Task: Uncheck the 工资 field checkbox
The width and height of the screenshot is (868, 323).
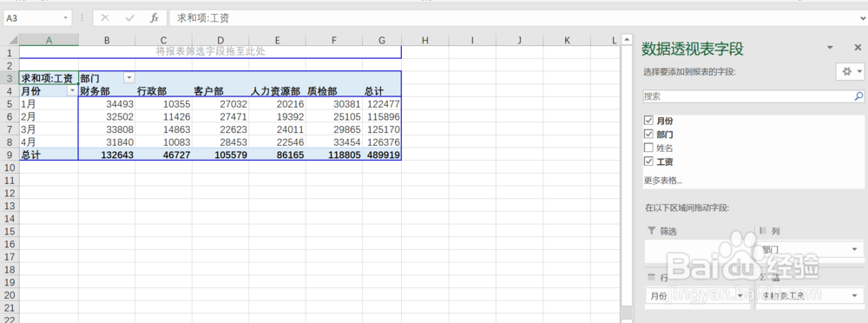Action: 648,161
